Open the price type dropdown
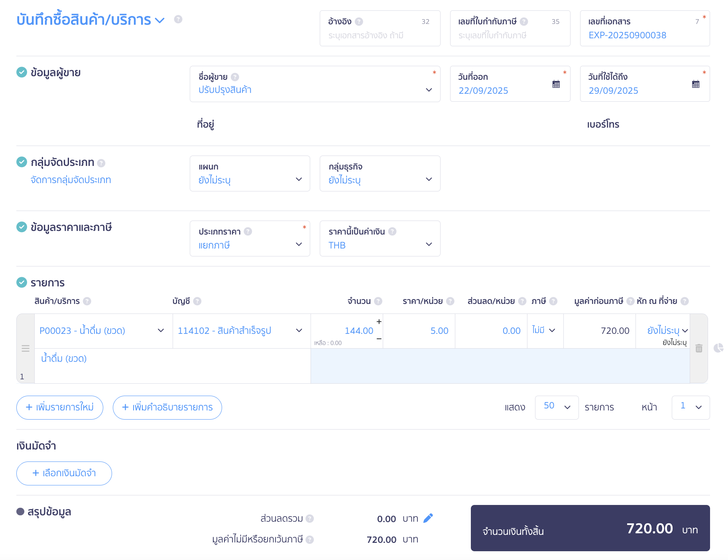The image size is (728, 560). click(x=299, y=244)
